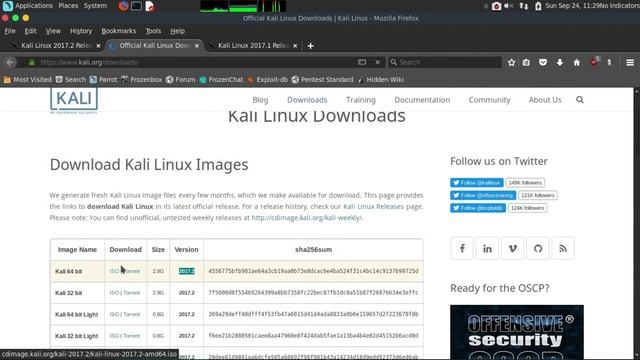Open the System menu in top panel
Image resolution: width=640 pixels, height=360 pixels.
pos(95,6)
